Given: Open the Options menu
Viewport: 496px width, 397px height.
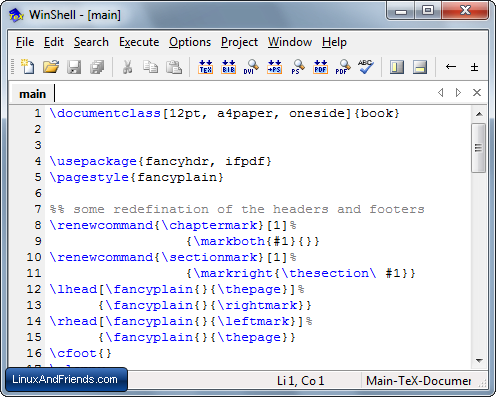Looking at the screenshot, I should point(190,42).
